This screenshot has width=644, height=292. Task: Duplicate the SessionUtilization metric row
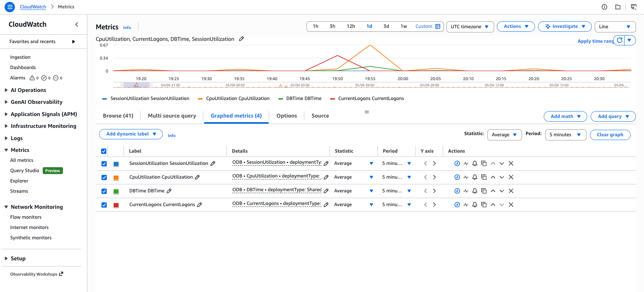484,163
